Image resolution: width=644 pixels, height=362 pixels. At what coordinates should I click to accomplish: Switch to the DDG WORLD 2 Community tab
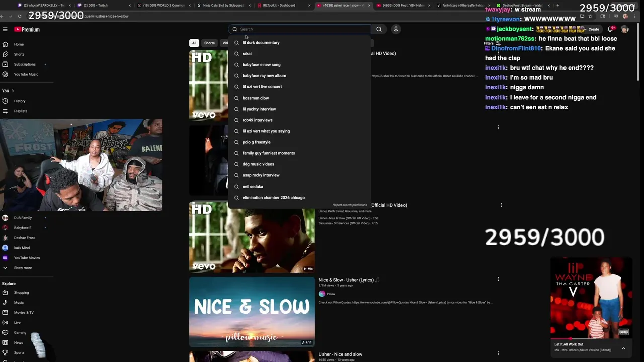point(164,5)
